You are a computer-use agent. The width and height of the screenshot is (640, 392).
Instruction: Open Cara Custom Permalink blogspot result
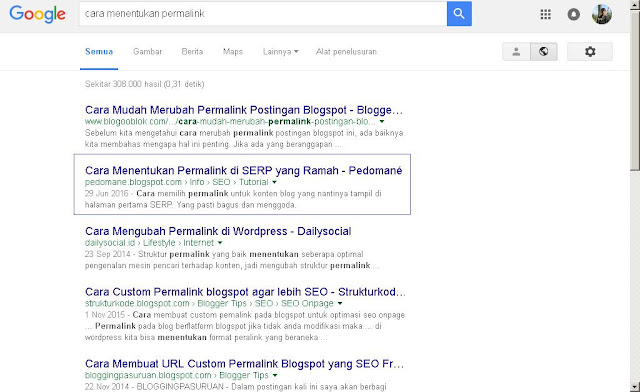coord(245,292)
